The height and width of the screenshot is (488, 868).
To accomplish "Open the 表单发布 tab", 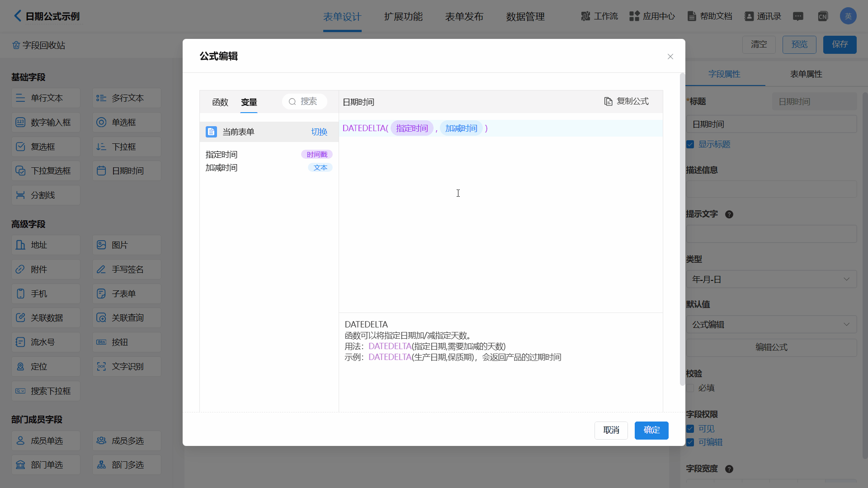I will 464,17.
